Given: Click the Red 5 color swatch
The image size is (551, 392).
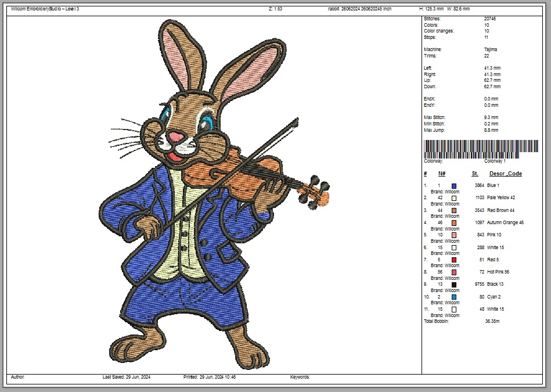Looking at the screenshot, I should pos(454,260).
